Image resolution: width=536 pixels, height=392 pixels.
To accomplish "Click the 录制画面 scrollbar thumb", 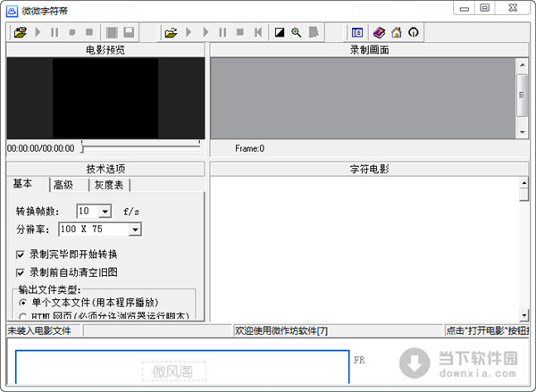I will click(x=522, y=95).
